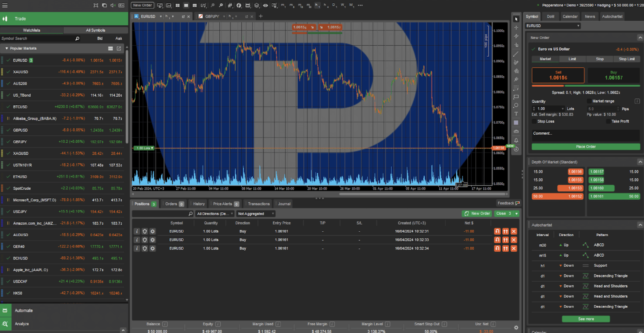Enable the Take Profit checkbox
Screen dimensions: 644x333
coord(608,122)
